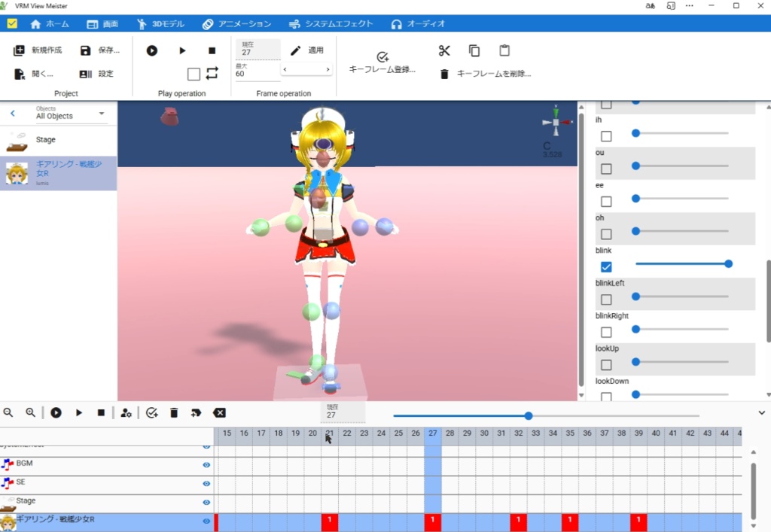Click the play button in Play operation ribbon

tap(182, 50)
